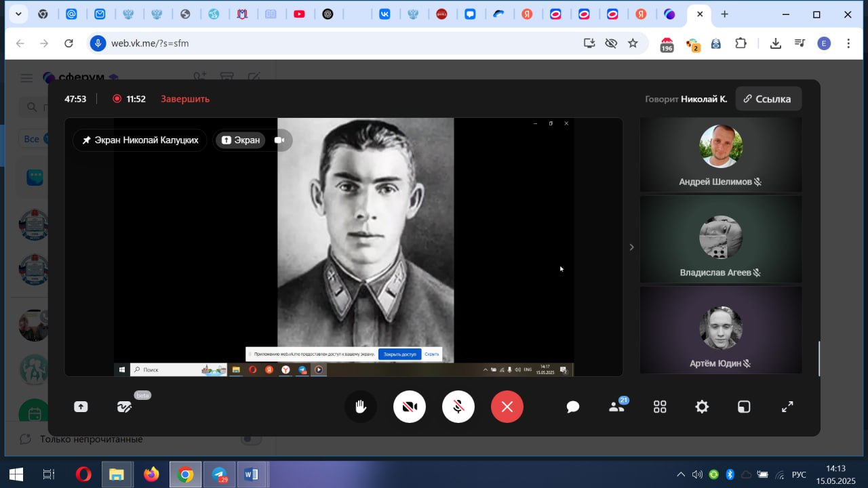The image size is (868, 488).
Task: Toggle the camera on
Action: pos(409,407)
